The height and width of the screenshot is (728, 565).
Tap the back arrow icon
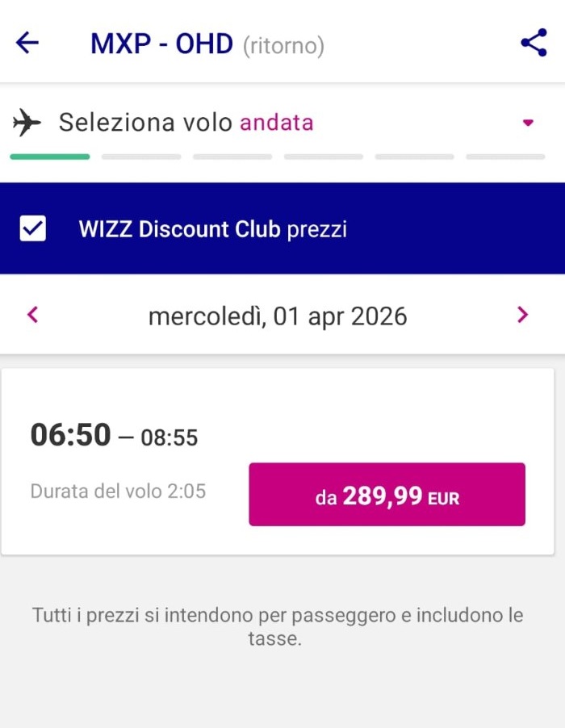click(27, 43)
